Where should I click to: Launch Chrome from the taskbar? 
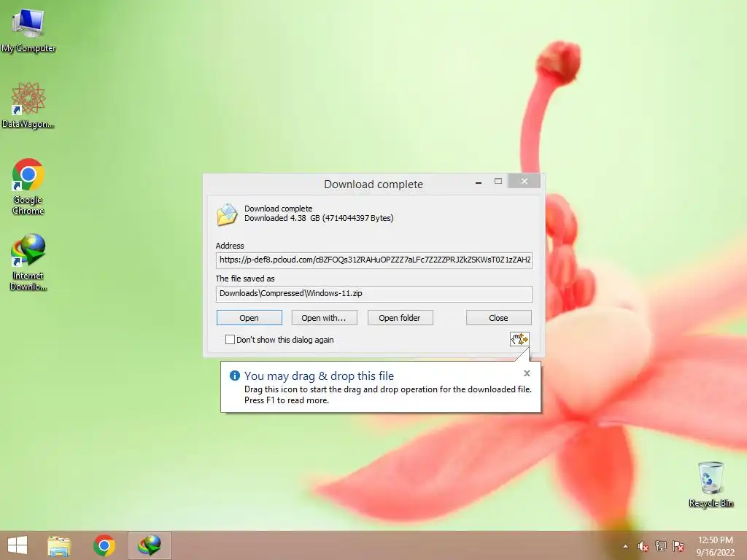(x=104, y=545)
